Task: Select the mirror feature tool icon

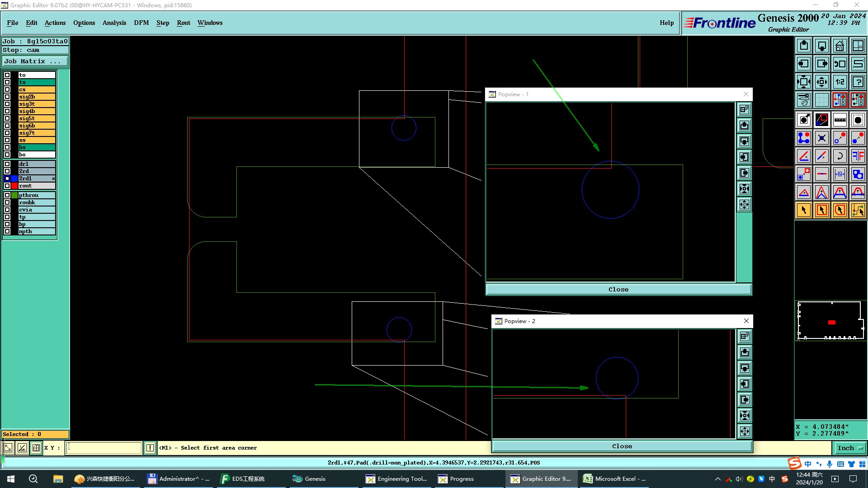Action: pyautogui.click(x=858, y=156)
